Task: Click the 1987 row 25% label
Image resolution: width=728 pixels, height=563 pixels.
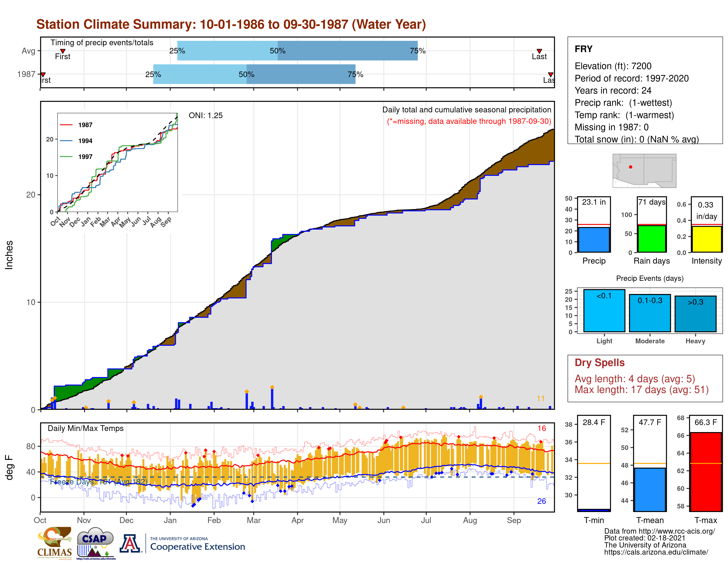Action: pyautogui.click(x=153, y=74)
